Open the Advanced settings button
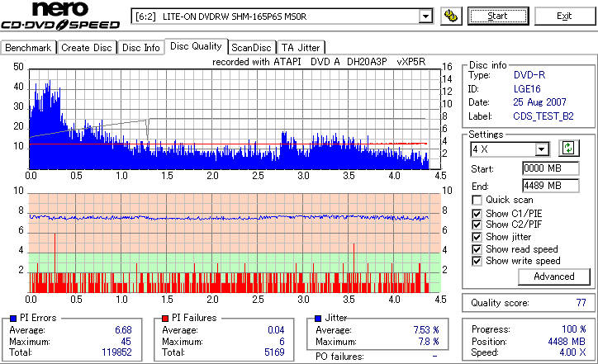 [x=553, y=277]
